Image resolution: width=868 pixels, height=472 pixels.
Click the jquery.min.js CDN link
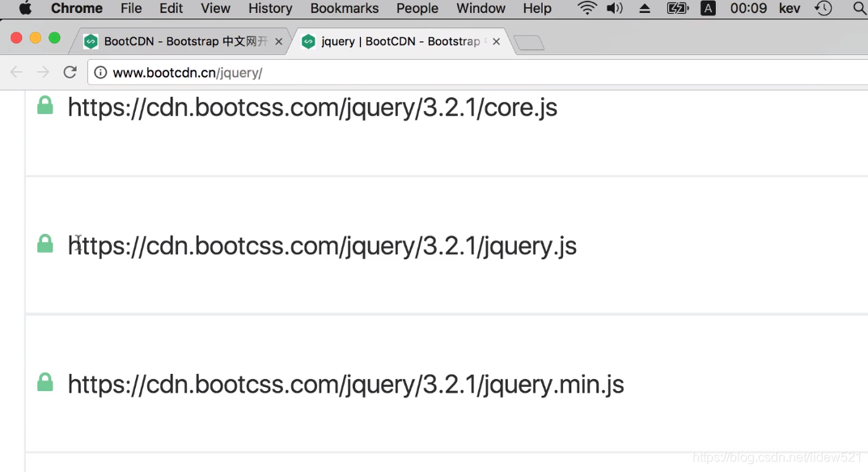pyautogui.click(x=346, y=385)
